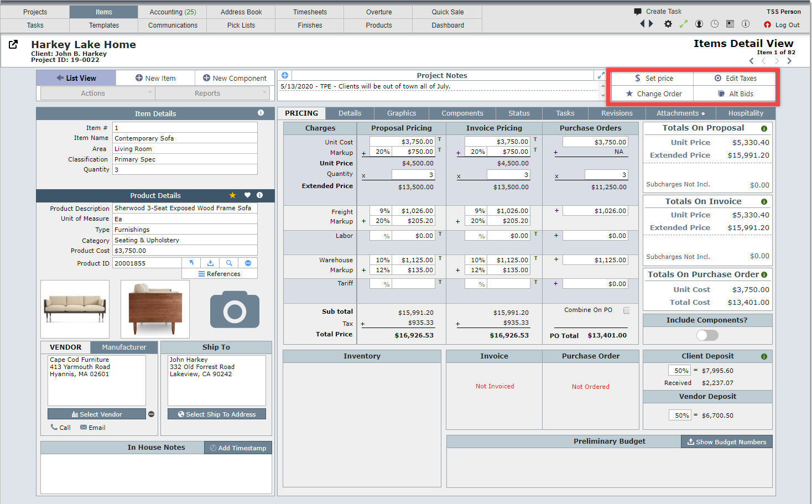Search products with magnifier icon
The image size is (812, 504).
coord(229,263)
